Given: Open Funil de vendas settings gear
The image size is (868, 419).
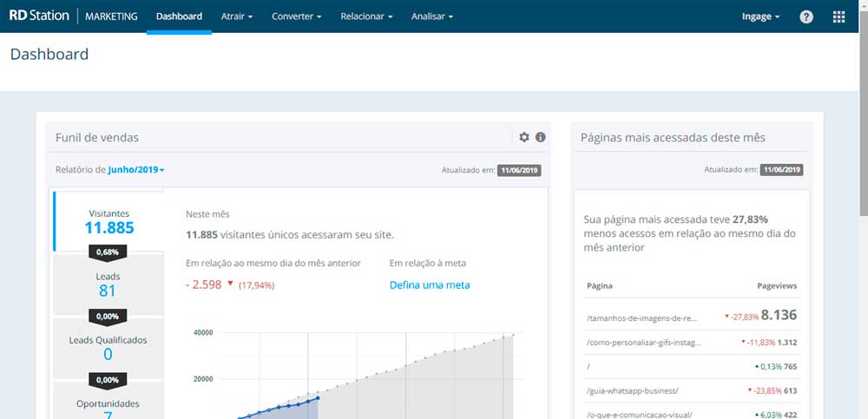Looking at the screenshot, I should (x=524, y=137).
